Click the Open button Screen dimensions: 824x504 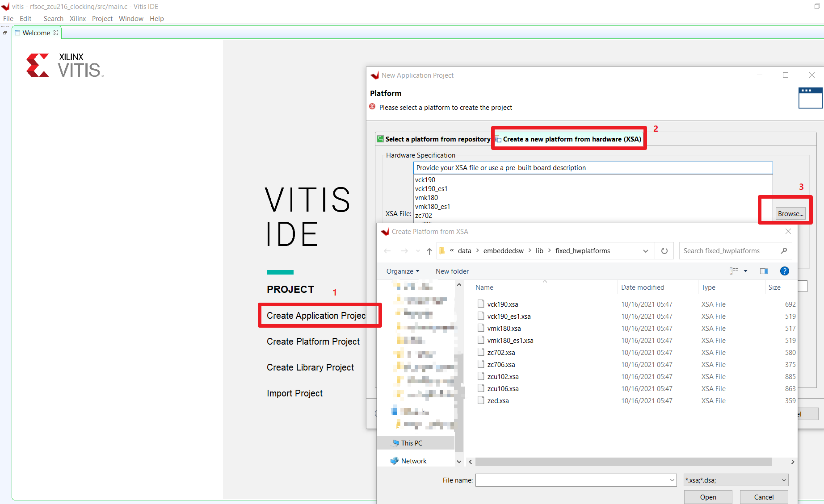[x=708, y=497]
